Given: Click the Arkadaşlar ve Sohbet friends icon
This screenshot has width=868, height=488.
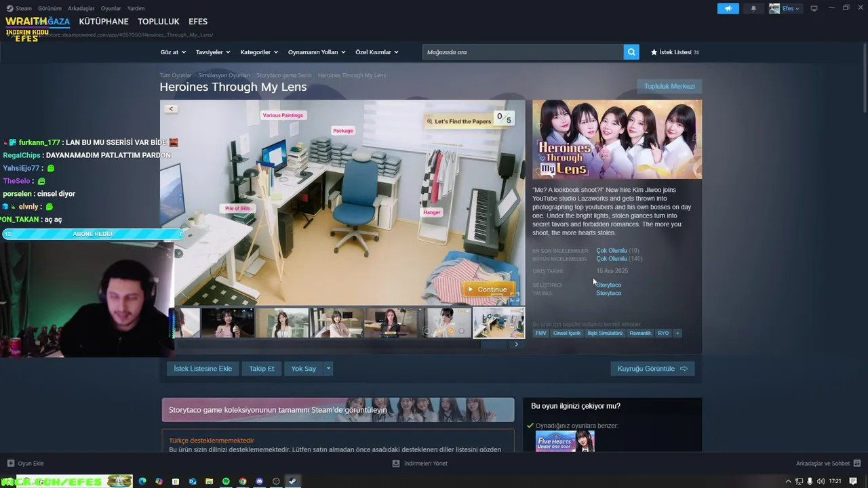Looking at the screenshot, I should pyautogui.click(x=857, y=464).
